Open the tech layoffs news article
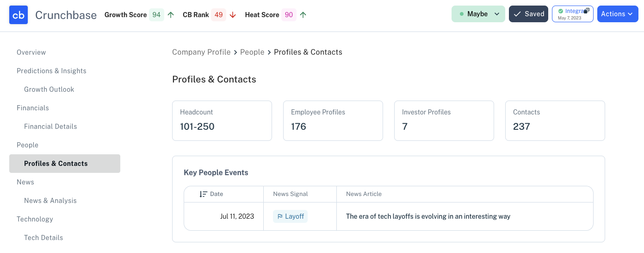This screenshot has height=253, width=644. [428, 216]
